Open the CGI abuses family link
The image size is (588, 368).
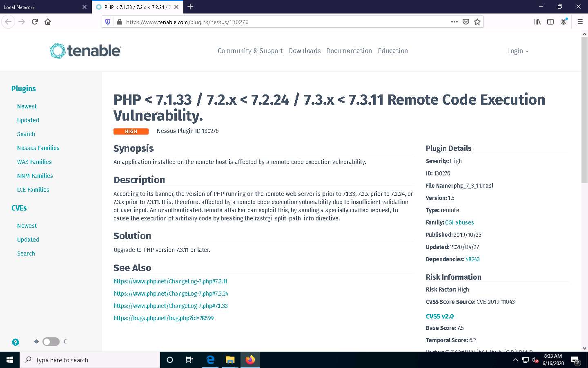tap(459, 222)
